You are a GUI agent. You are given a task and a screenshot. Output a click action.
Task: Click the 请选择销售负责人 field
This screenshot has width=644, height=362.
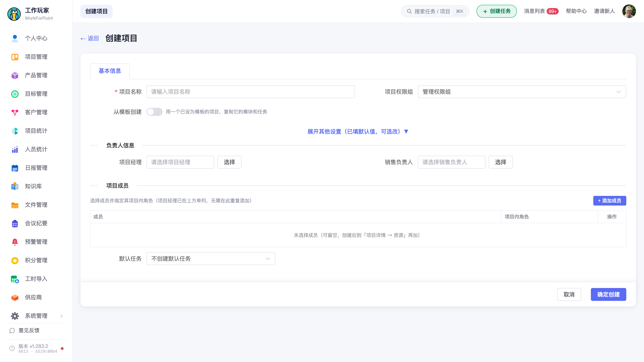coord(451,162)
